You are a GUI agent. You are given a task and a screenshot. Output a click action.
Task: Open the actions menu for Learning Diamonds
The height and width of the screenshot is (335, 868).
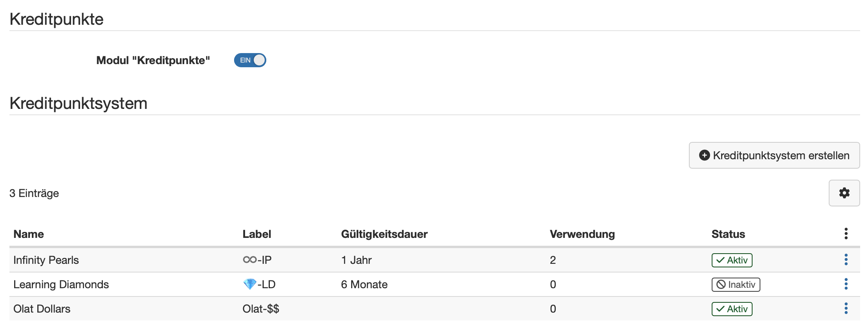pyautogui.click(x=846, y=284)
